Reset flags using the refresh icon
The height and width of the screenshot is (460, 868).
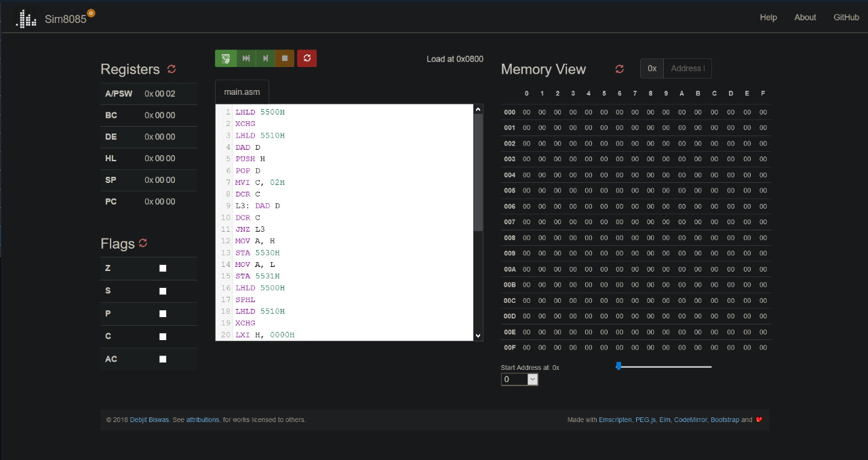tap(143, 243)
